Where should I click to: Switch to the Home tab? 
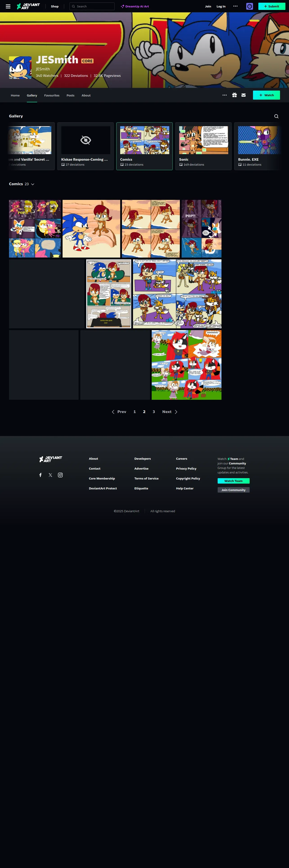point(15,95)
